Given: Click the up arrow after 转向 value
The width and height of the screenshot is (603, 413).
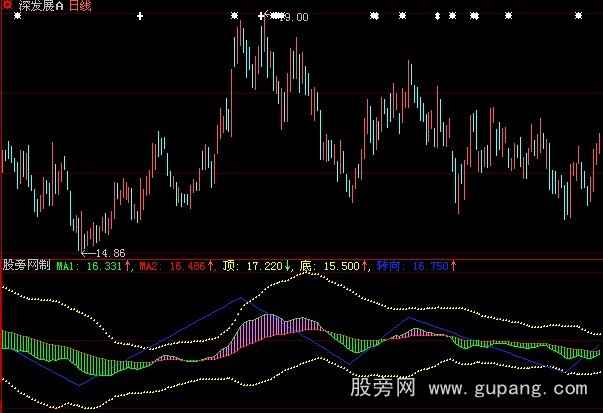Looking at the screenshot, I should (x=454, y=267).
